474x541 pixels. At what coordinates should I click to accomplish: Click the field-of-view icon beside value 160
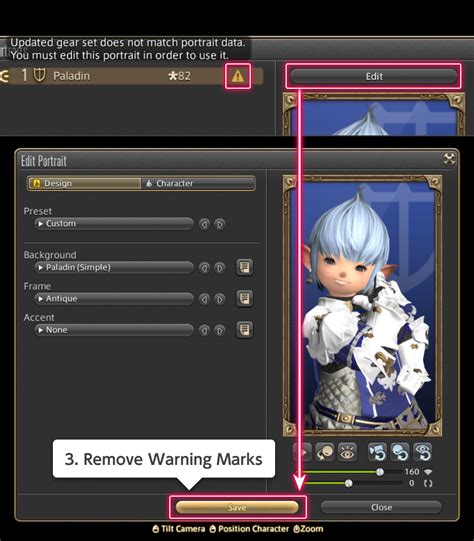tap(428, 472)
